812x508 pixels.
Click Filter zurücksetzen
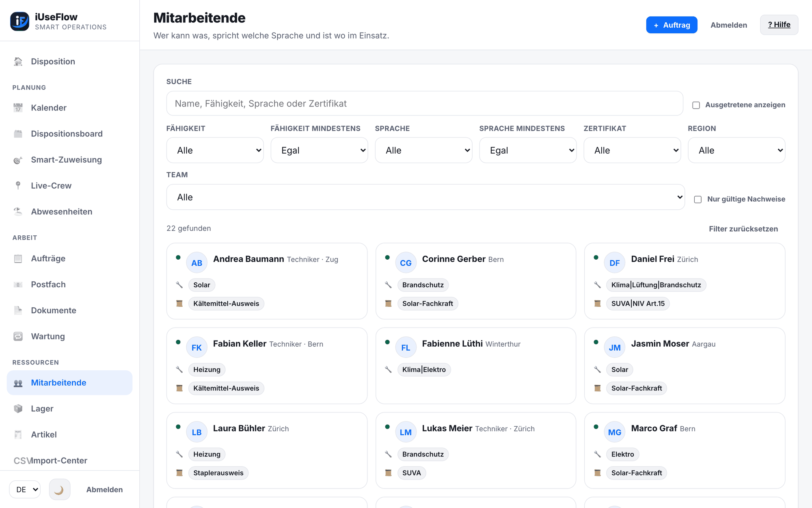tap(743, 229)
